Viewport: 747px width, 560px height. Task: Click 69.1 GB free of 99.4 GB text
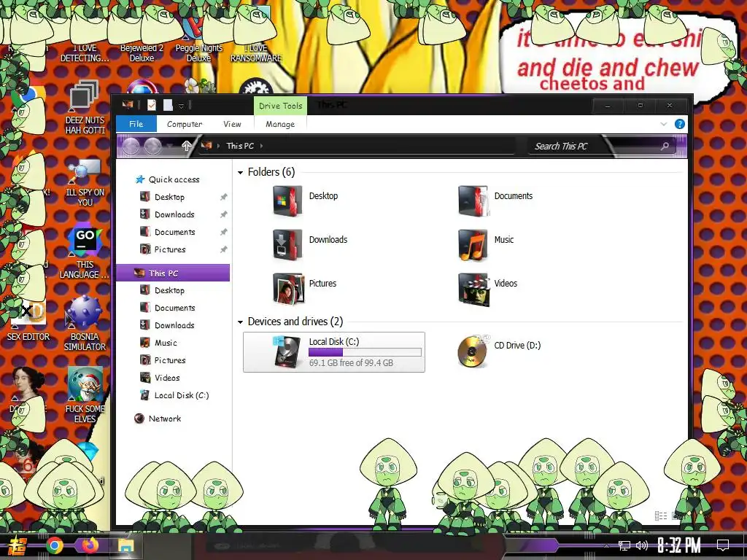tap(351, 363)
